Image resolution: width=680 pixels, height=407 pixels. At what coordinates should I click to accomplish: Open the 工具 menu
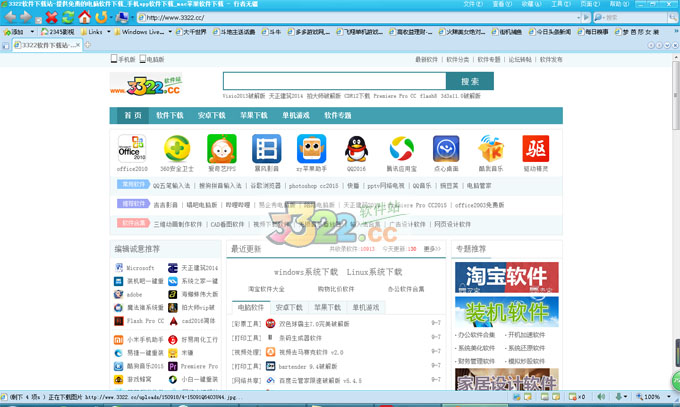560,4
